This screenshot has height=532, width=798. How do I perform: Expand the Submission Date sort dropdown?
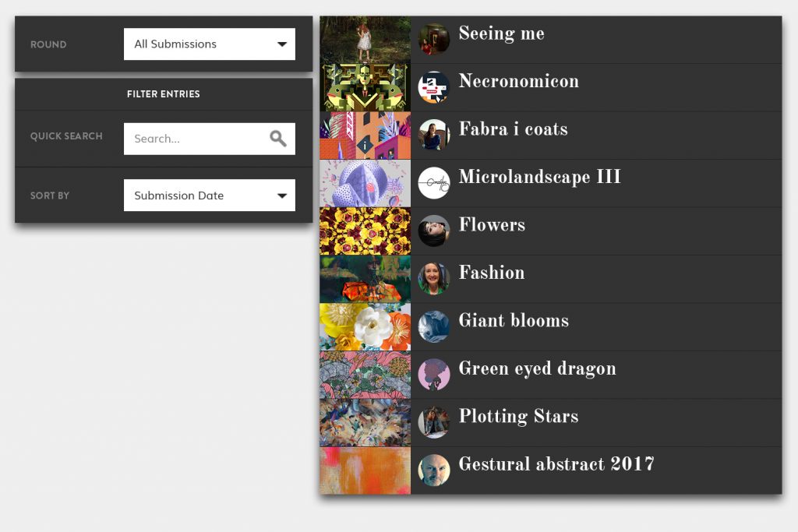[x=209, y=196]
